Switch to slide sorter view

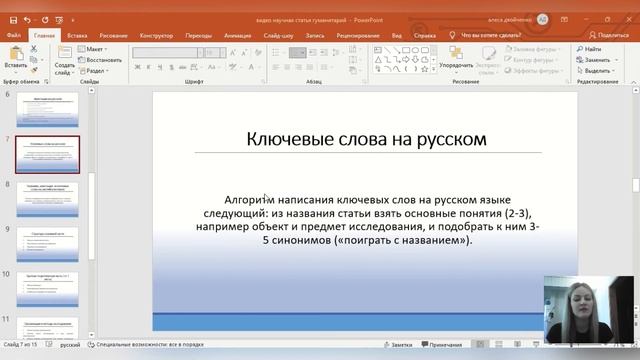(499, 344)
